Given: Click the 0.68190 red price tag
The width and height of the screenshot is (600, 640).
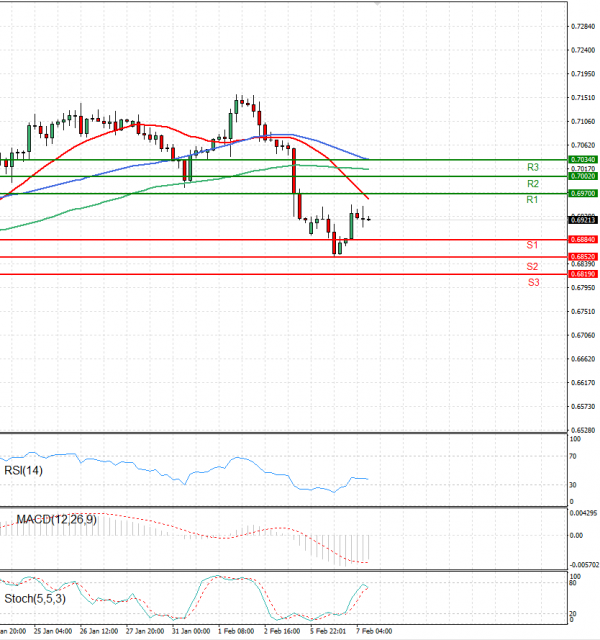Looking at the screenshot, I should [x=582, y=274].
